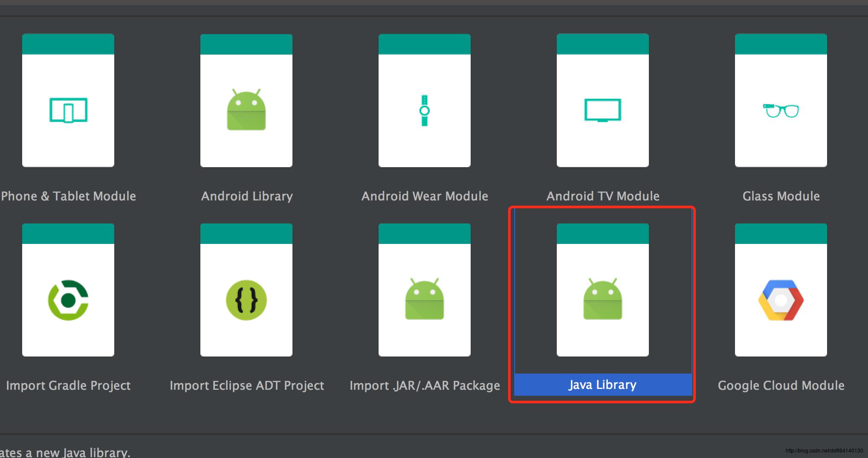Click the Android TV Module label
This screenshot has height=458, width=868.
603,196
